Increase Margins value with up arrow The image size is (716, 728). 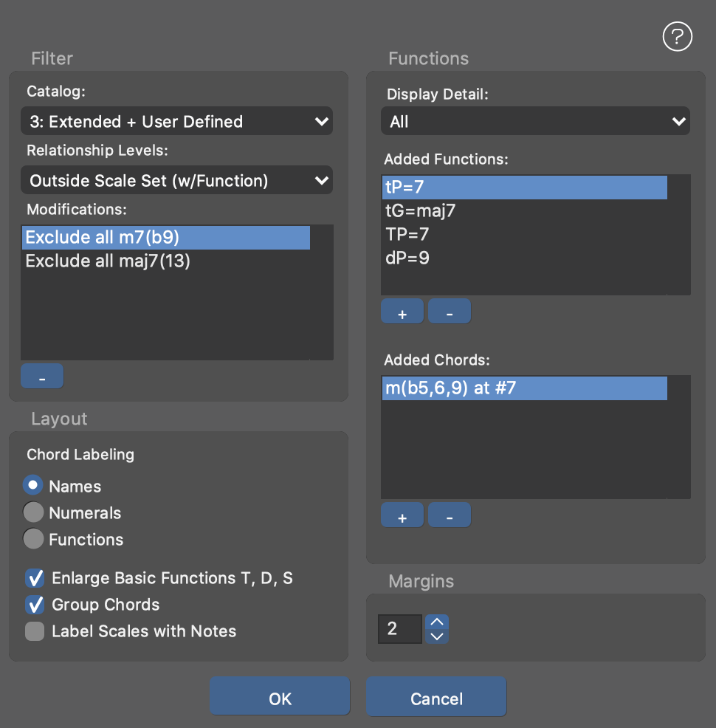tap(437, 622)
